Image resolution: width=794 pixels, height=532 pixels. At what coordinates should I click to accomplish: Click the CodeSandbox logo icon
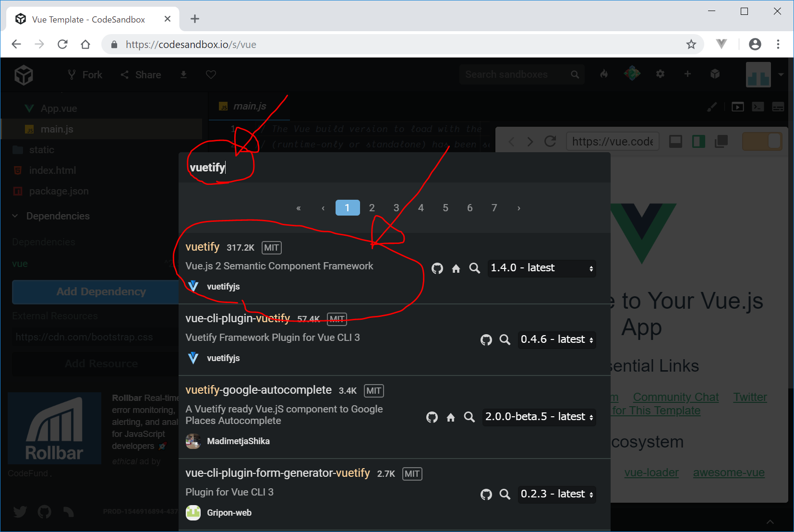pos(24,75)
